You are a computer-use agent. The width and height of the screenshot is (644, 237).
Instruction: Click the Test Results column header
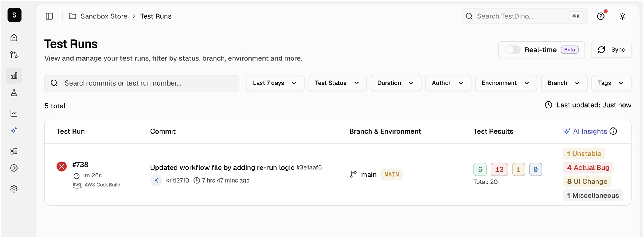(493, 131)
